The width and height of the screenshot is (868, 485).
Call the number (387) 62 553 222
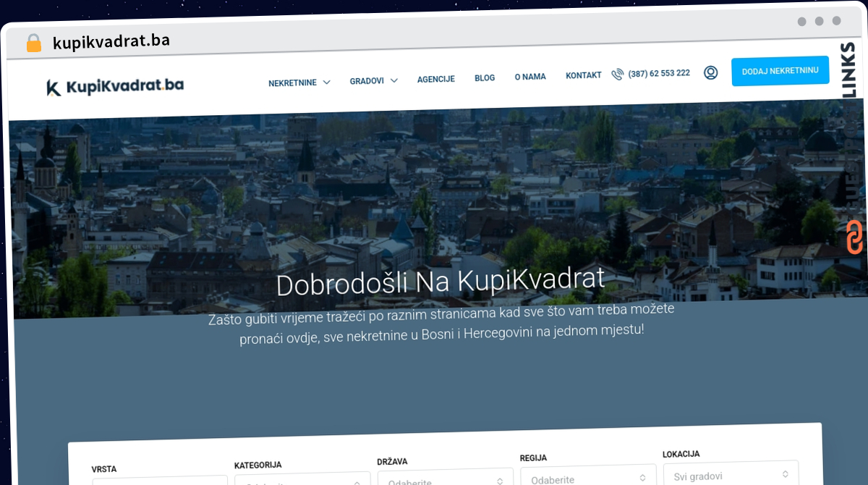point(659,73)
